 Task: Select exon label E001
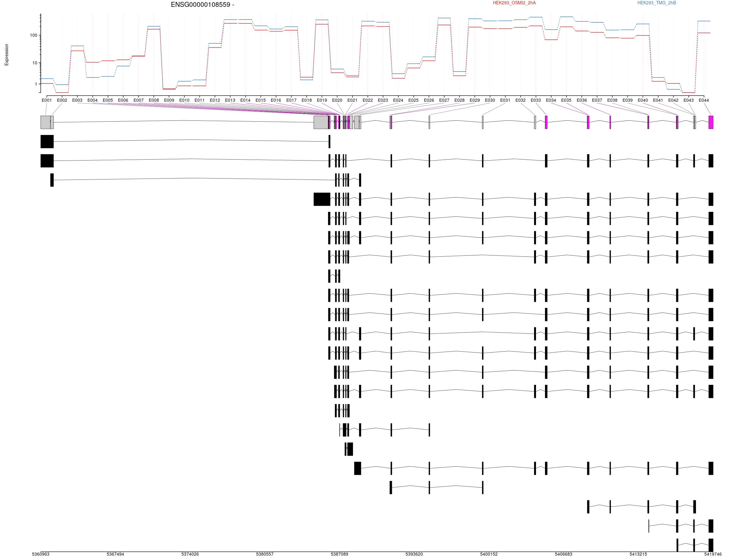[x=47, y=100]
